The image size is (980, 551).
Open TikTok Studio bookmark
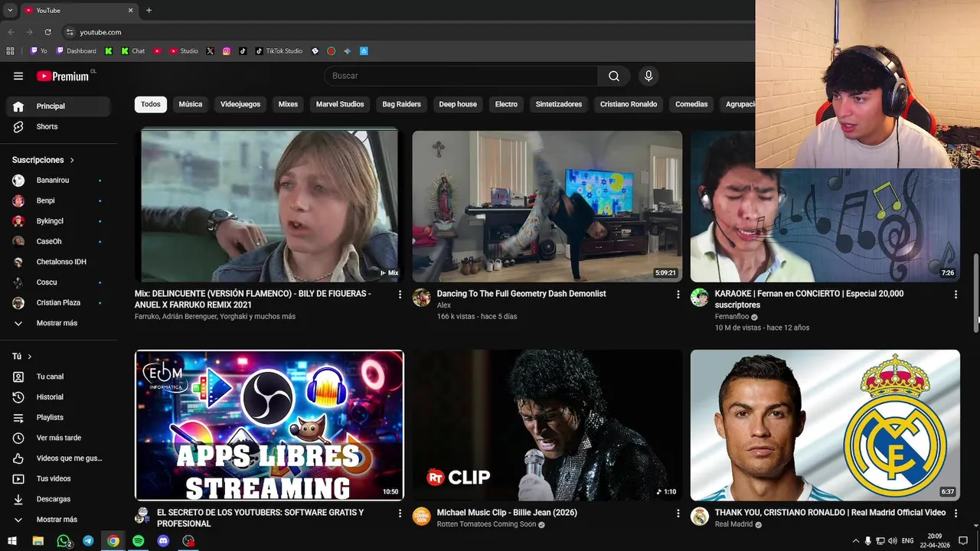(279, 51)
